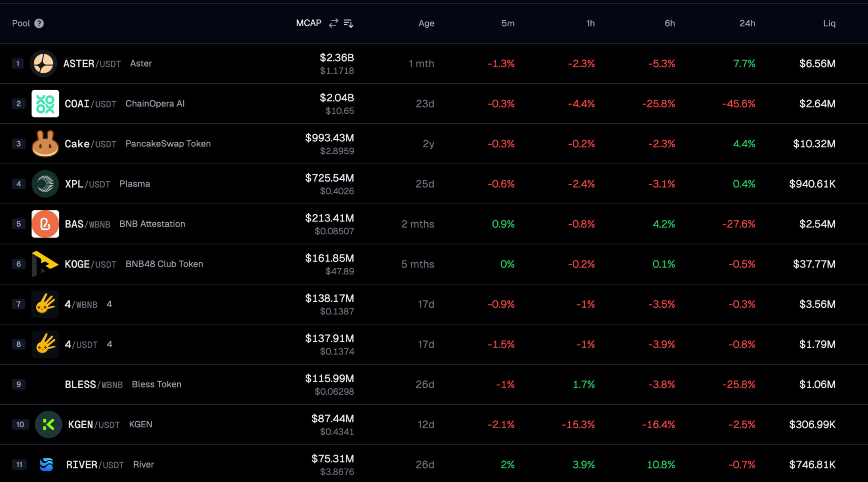Open the KGEN/USDT pool pair

(x=94, y=425)
